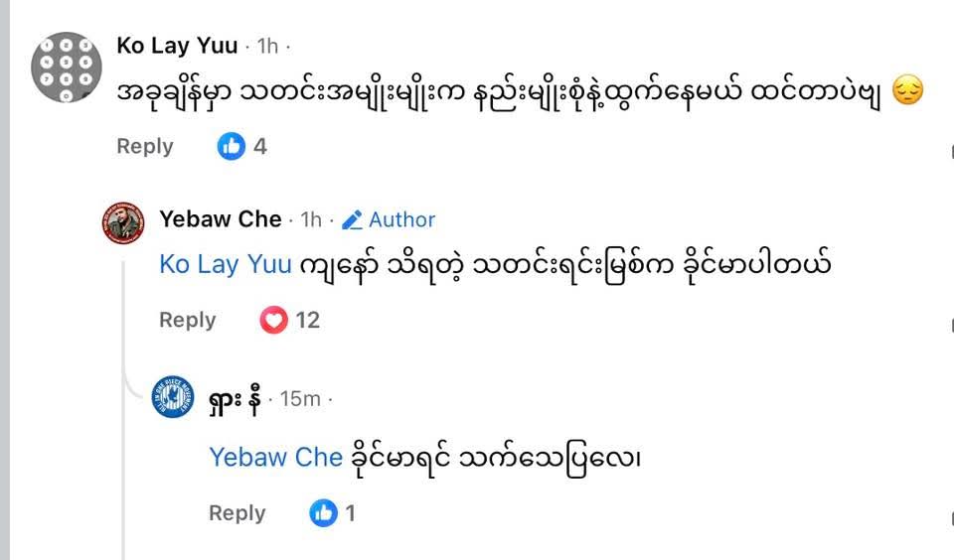This screenshot has height=560, width=954.
Task: Open ရှားနီ's round blue profile avatar
Action: 172,398
